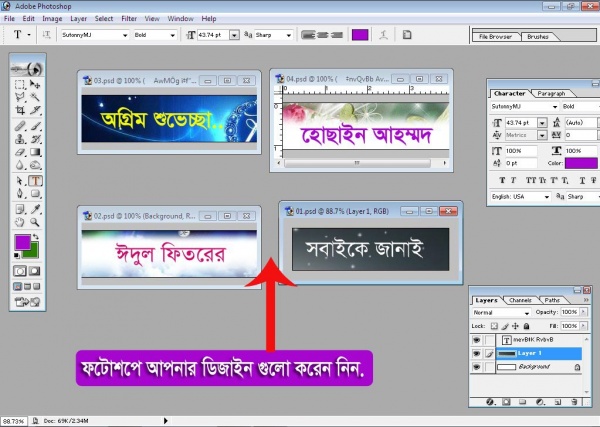The height and width of the screenshot is (427, 600).
Task: Toggle lock transparent pixels
Action: coord(494,326)
